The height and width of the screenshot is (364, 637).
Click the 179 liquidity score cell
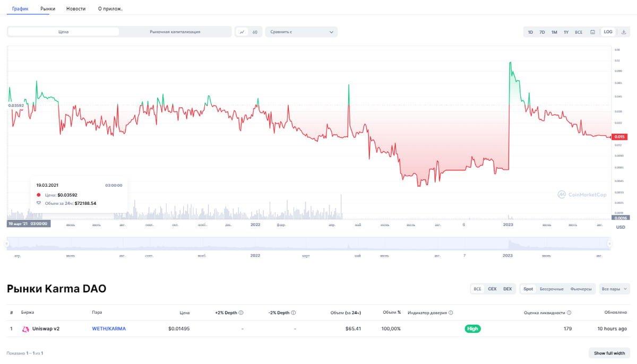coord(567,329)
